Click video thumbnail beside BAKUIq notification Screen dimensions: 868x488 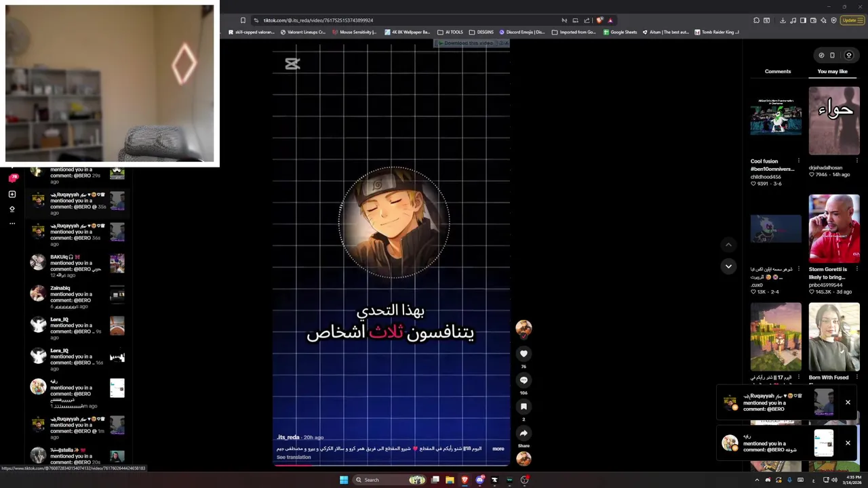pos(117,263)
